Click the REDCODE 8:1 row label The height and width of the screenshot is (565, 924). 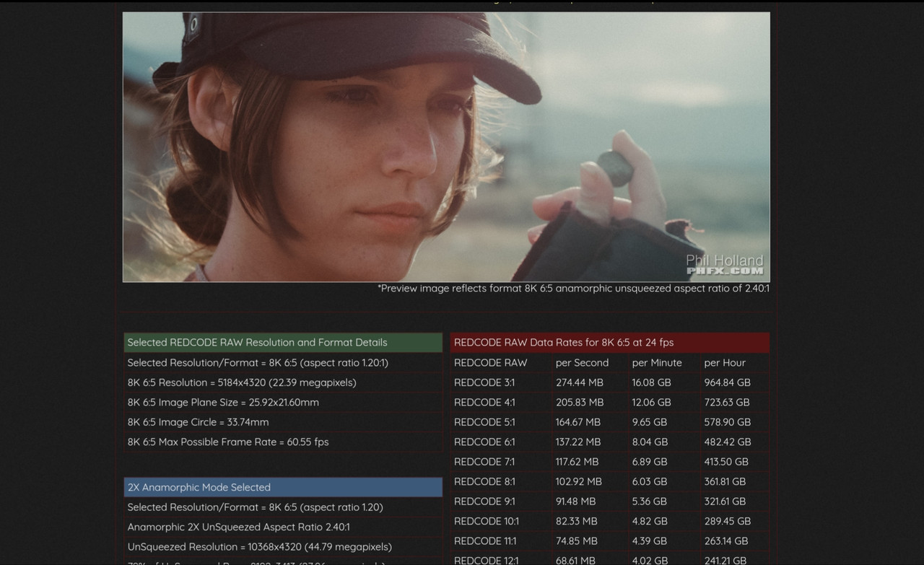(484, 481)
